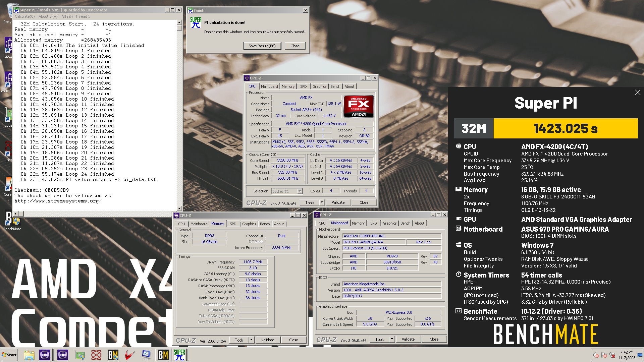644x362 pixels.
Task: Launch the BenchMate shield icon in taskbar
Action: click(x=113, y=355)
